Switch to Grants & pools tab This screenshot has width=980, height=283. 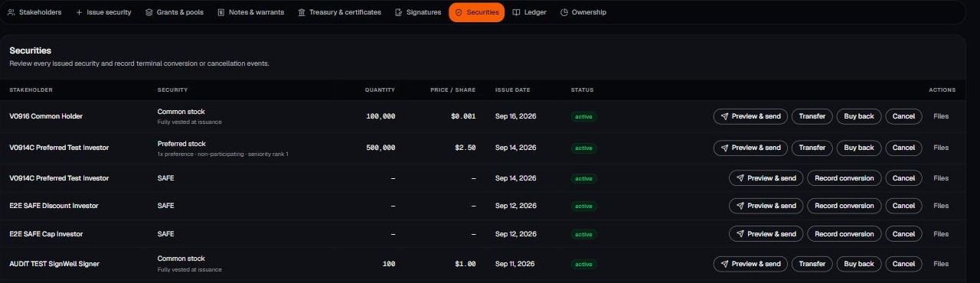175,12
